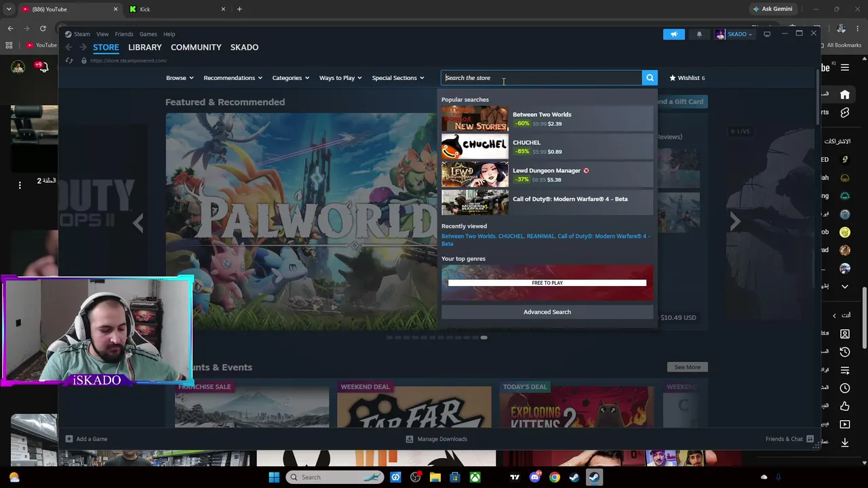Click the Palworld featured banner
868x488 pixels.
click(302, 222)
